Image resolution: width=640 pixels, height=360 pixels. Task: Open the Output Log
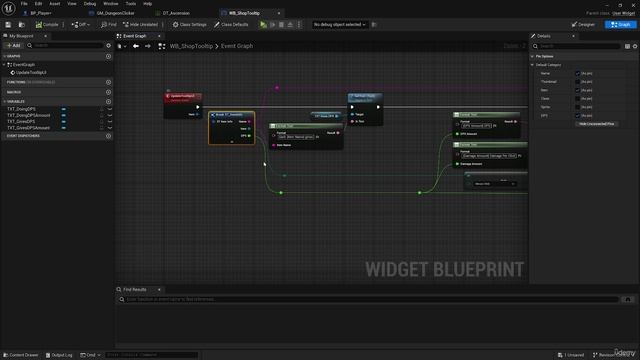coord(59,355)
